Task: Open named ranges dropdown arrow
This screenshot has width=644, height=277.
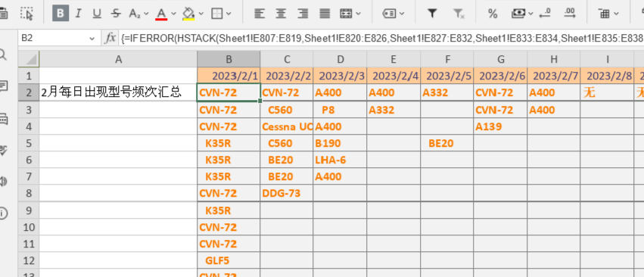Action: (402, 14)
